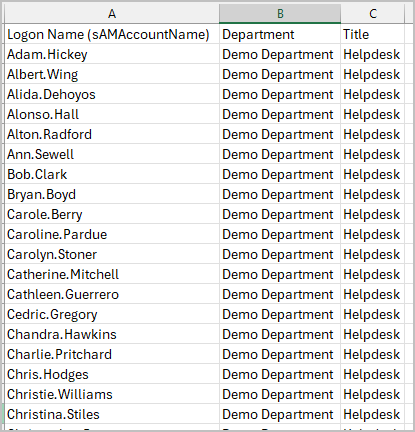Click Demo Department in Cedric.Gregory's row
The height and width of the screenshot is (432, 415).
(280, 314)
